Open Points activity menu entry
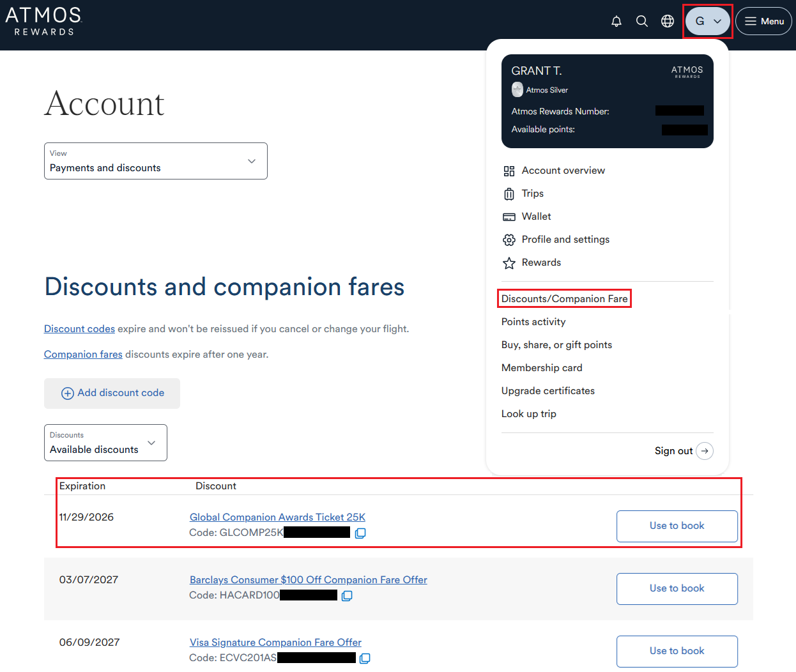796x672 pixels. [x=533, y=322]
